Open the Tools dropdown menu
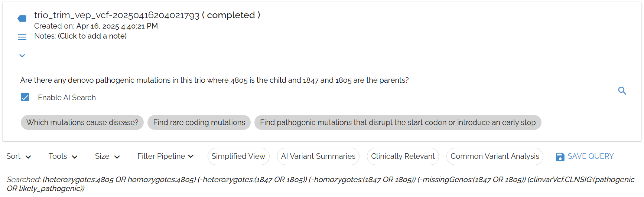 (x=63, y=157)
